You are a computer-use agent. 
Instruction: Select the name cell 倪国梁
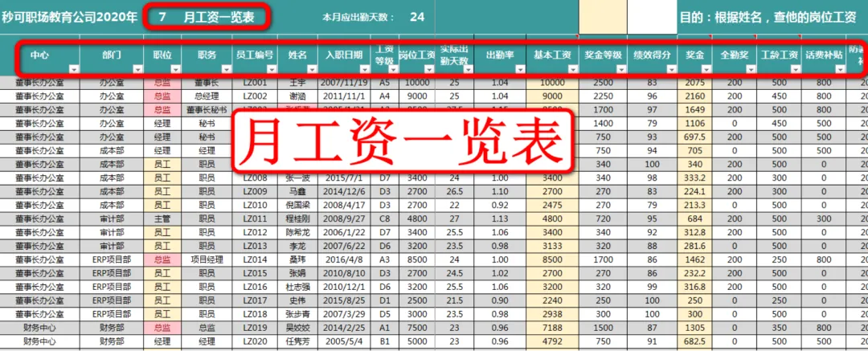pyautogui.click(x=298, y=205)
